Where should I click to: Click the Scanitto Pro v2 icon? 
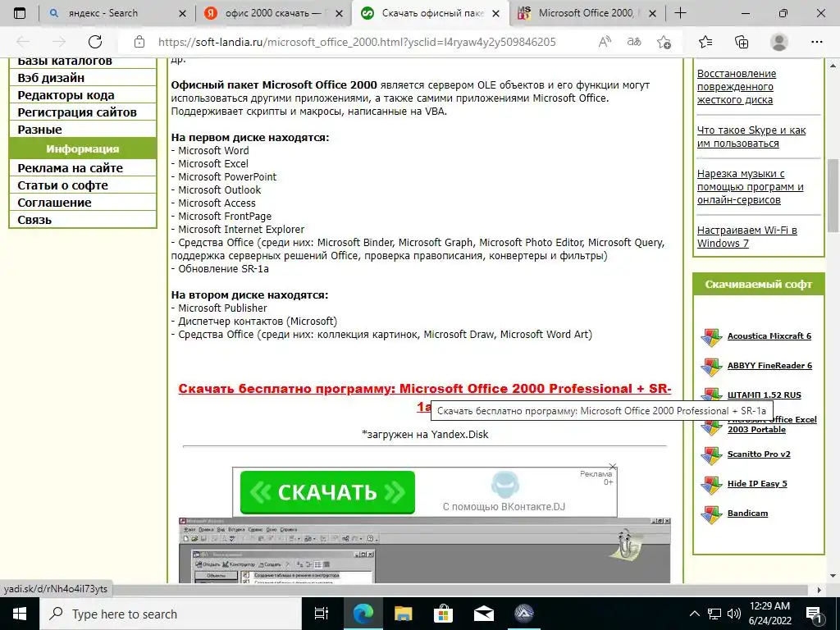pyautogui.click(x=711, y=456)
